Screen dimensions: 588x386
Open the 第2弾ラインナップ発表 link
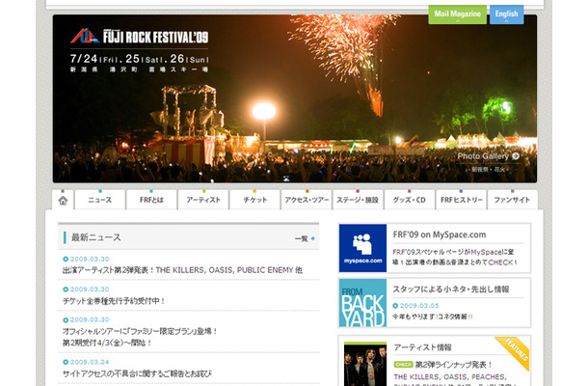pos(453,365)
